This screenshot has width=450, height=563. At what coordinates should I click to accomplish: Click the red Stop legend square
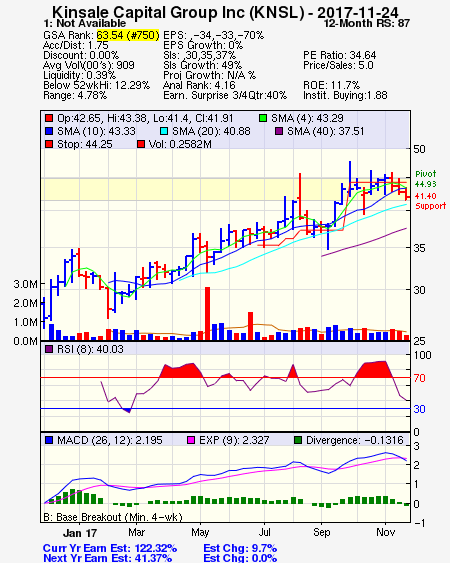tap(49, 144)
